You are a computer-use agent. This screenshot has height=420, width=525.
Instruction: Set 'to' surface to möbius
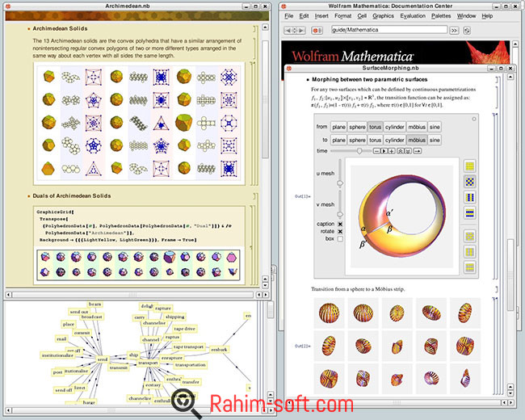pyautogui.click(x=417, y=140)
